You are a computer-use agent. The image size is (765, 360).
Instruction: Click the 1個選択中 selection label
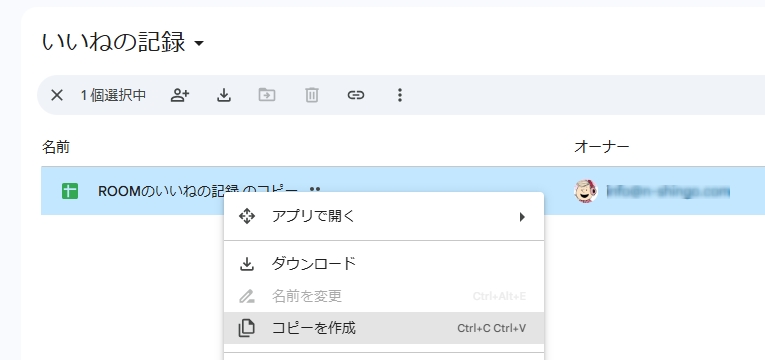113,95
